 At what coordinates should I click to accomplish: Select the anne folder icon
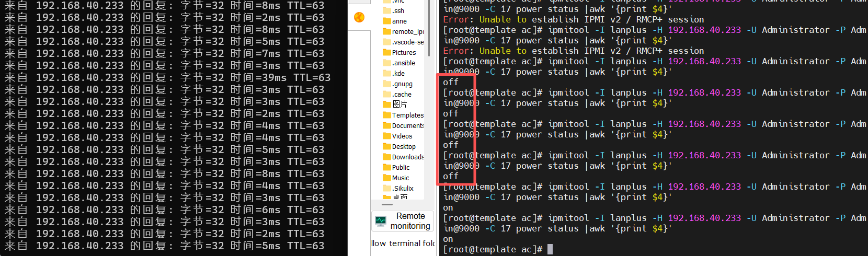(387, 21)
